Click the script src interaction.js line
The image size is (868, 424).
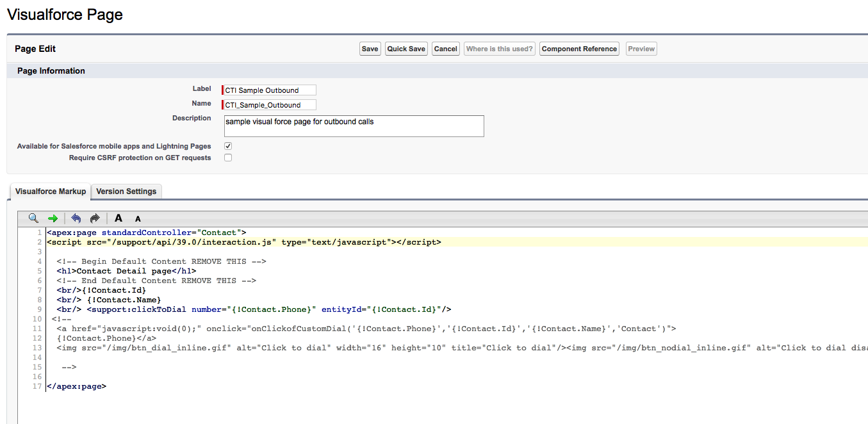244,242
